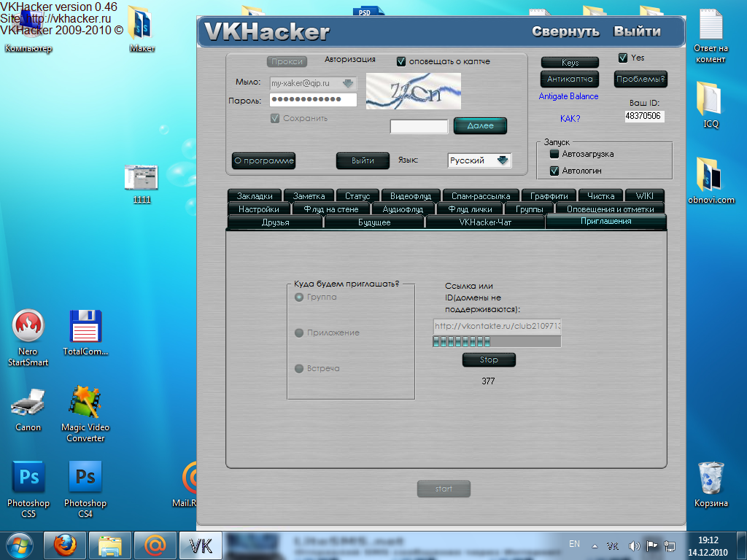The image size is (747, 560).
Task: Open the Action Center flag tray icon
Action: [x=651, y=545]
